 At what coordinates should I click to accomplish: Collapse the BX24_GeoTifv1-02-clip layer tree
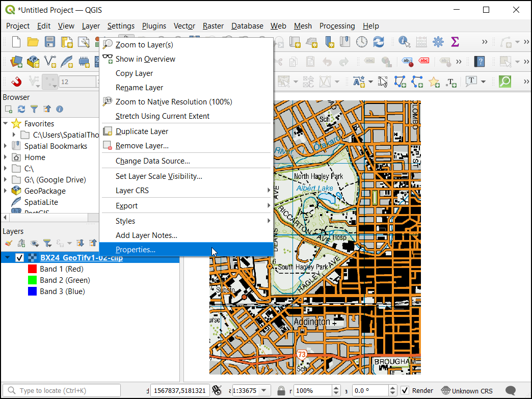7,258
